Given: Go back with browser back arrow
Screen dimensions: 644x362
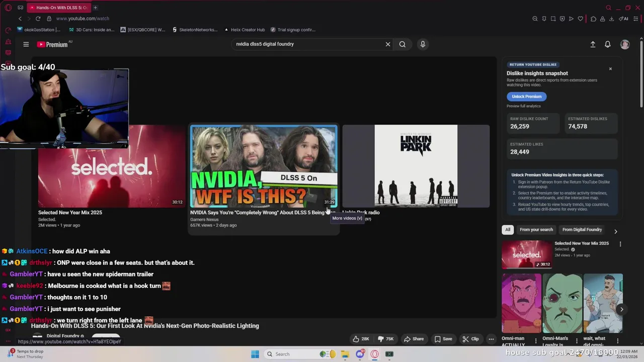Looking at the screenshot, I should coord(20,19).
